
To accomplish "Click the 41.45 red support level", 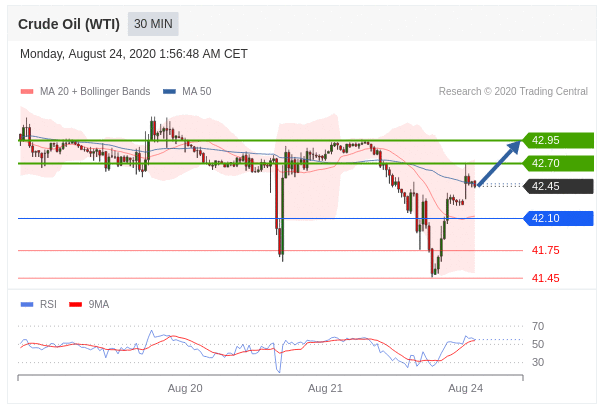I will (x=545, y=278).
